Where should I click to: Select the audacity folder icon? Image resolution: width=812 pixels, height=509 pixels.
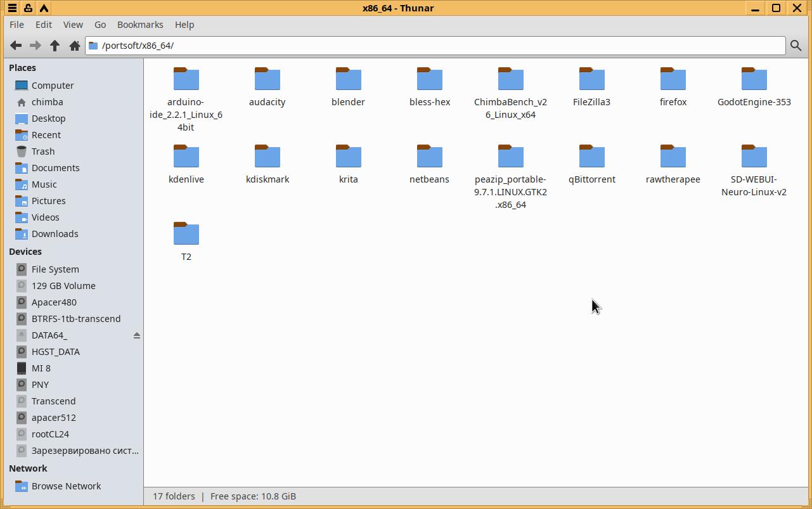tap(267, 79)
